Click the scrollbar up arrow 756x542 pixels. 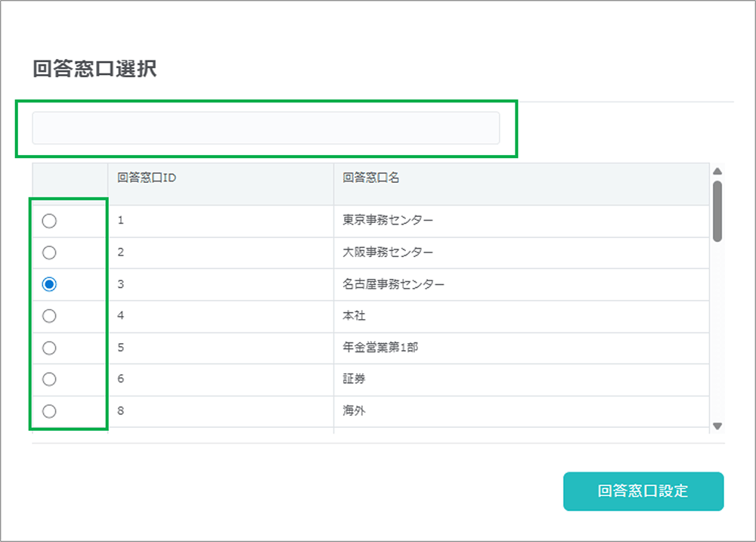pos(717,171)
